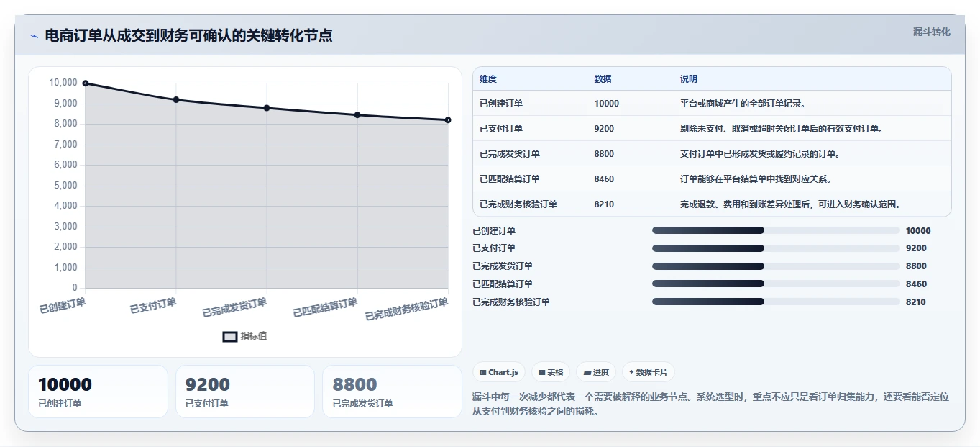Click the lightning icon beside the title

pyautogui.click(x=34, y=36)
